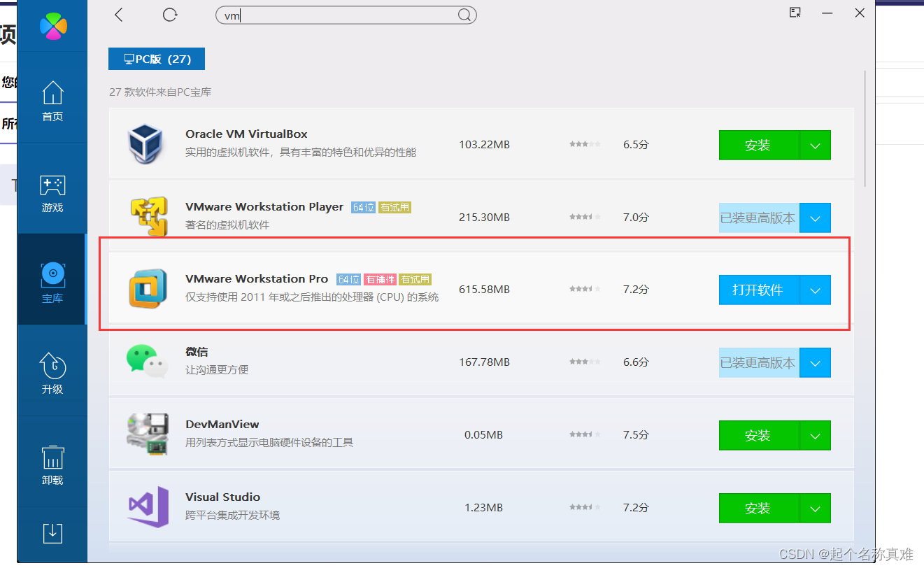
Task: Open the DevManView title
Action: click(x=222, y=424)
